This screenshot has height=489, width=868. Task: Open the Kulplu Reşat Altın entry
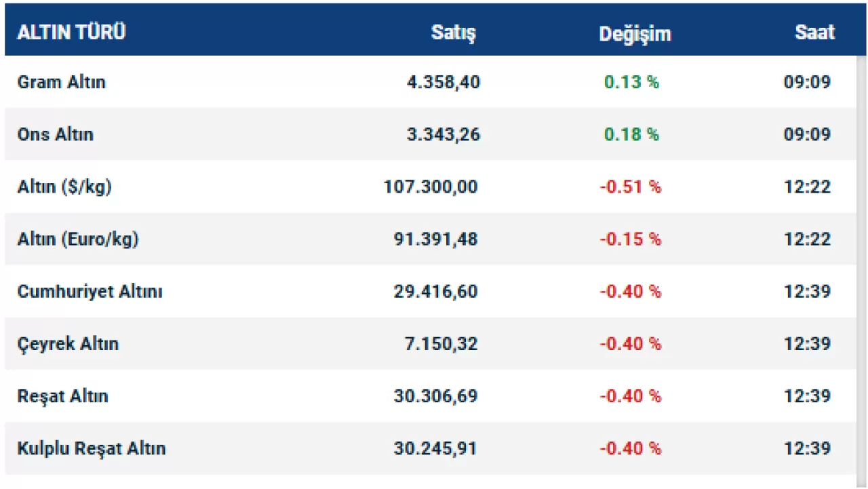[92, 448]
